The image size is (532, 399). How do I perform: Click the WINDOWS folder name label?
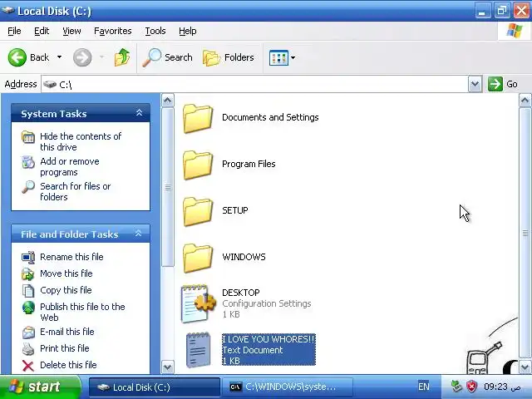click(x=244, y=257)
